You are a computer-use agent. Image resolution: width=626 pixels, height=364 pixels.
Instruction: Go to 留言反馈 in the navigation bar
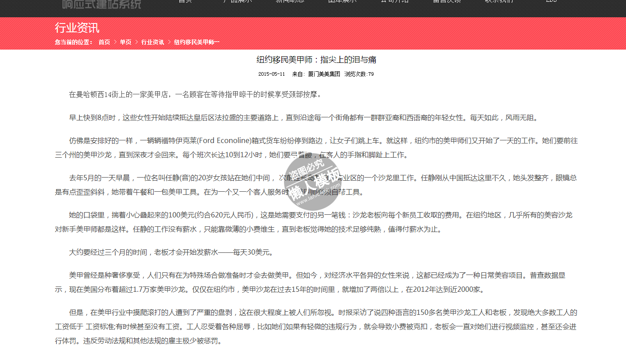pos(447,2)
